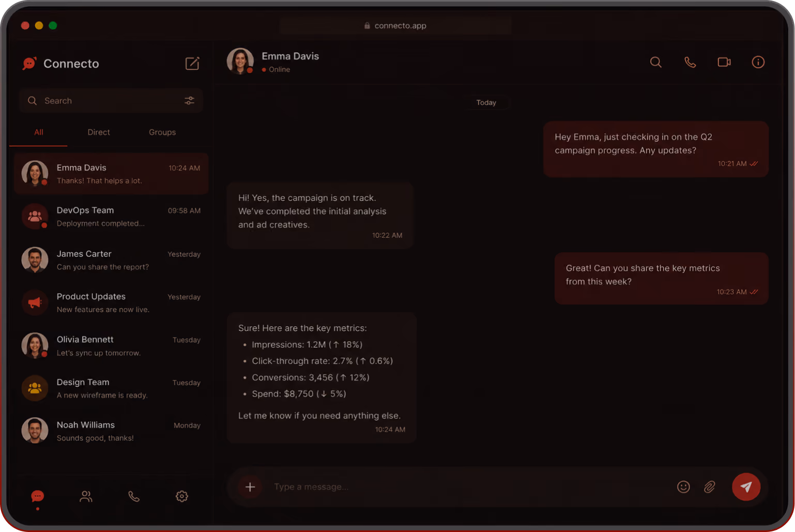
Task: Click the DevOps Team group avatar
Action: click(35, 217)
